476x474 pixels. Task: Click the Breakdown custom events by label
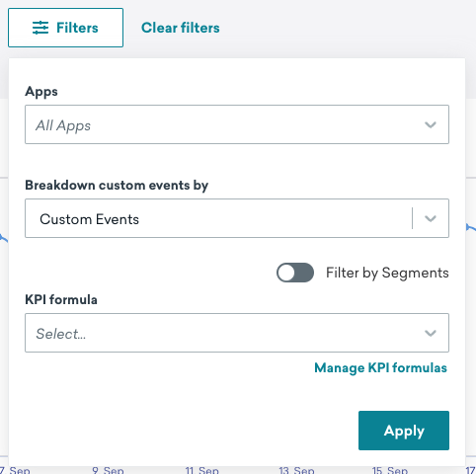click(117, 186)
